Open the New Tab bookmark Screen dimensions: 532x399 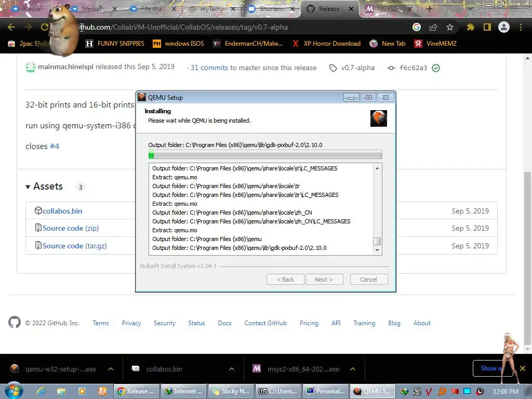[x=388, y=44]
